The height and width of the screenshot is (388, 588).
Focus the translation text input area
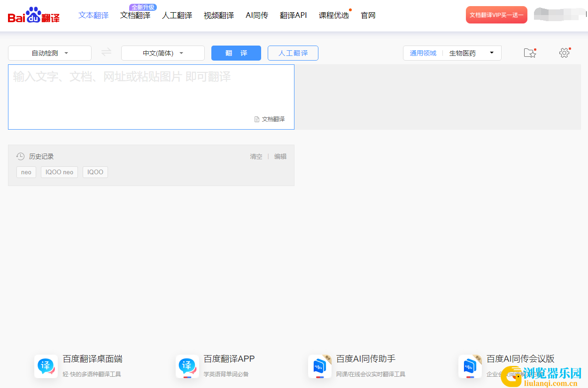151,97
